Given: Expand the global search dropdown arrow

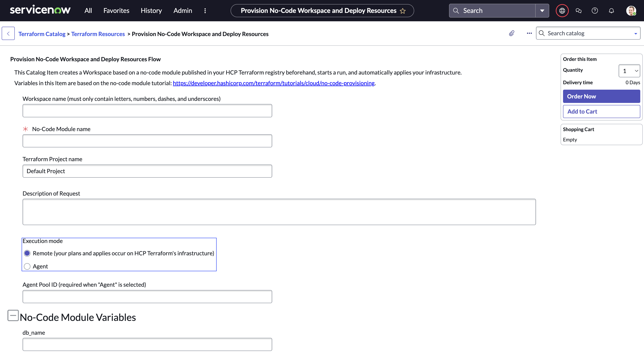Looking at the screenshot, I should click(542, 11).
